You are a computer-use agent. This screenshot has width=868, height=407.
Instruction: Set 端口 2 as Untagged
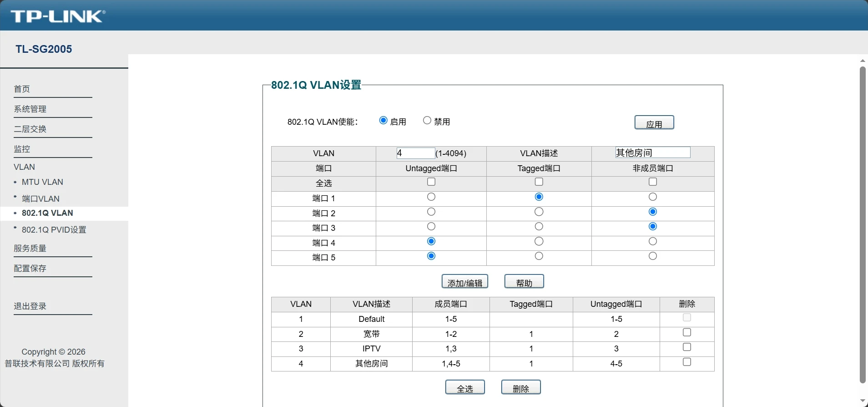point(431,212)
